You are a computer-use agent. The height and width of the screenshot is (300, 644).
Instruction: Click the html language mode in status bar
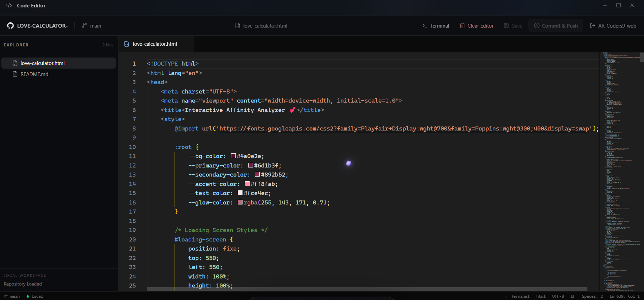(x=541, y=296)
